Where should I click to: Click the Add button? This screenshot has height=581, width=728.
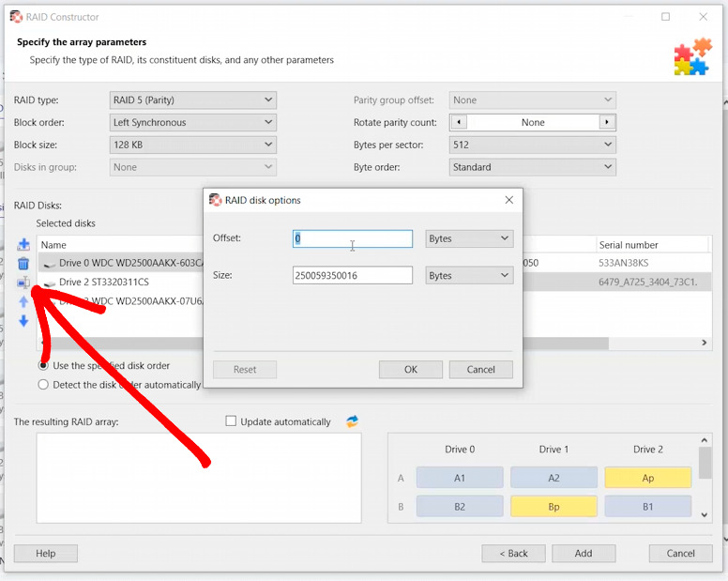coord(584,553)
